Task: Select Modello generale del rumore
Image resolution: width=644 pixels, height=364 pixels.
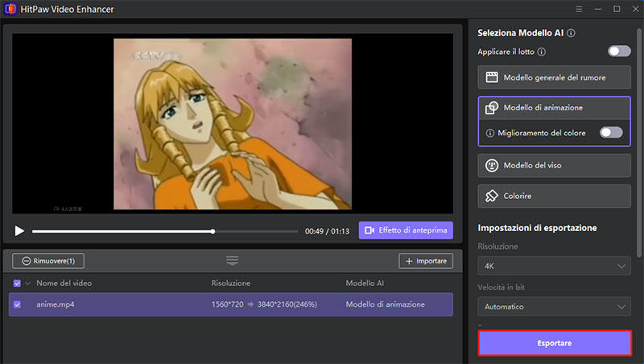Action: tap(554, 77)
